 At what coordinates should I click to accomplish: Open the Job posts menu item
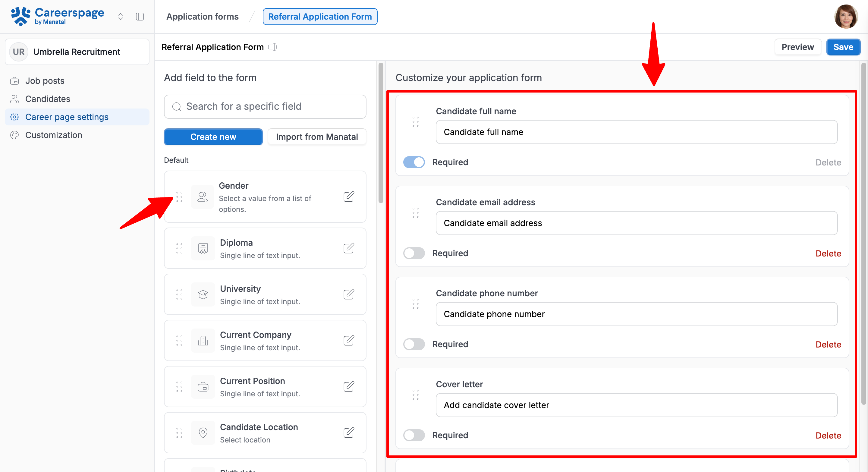pyautogui.click(x=77, y=81)
